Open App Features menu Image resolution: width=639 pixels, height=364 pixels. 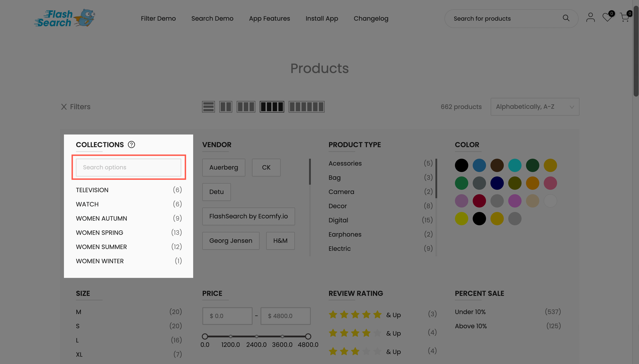[269, 18]
